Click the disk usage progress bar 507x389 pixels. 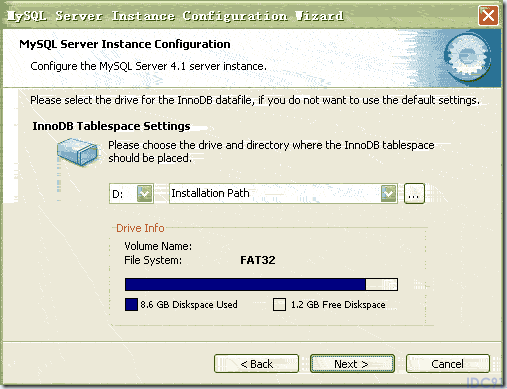tap(261, 285)
